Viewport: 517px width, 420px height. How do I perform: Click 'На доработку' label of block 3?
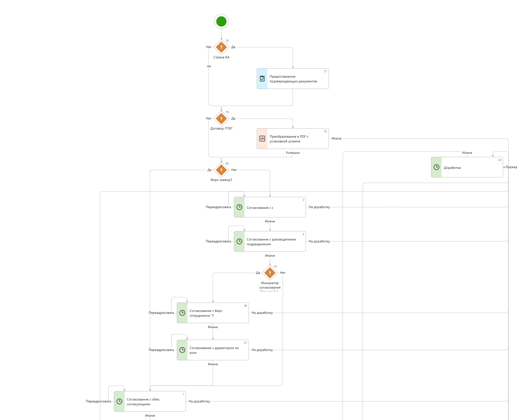(x=319, y=207)
